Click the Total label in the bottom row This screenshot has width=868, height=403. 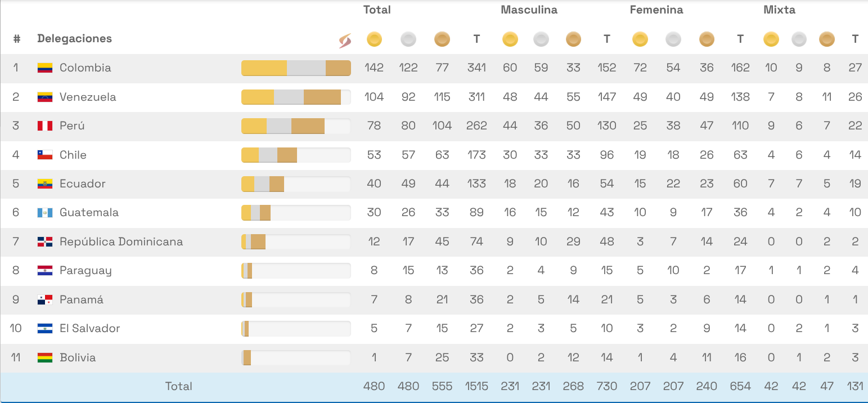[x=178, y=386]
